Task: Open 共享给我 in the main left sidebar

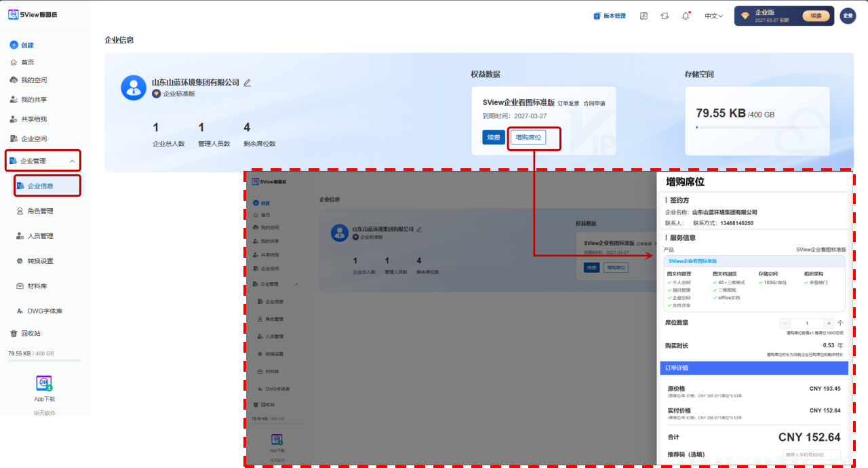Action: (x=28, y=119)
